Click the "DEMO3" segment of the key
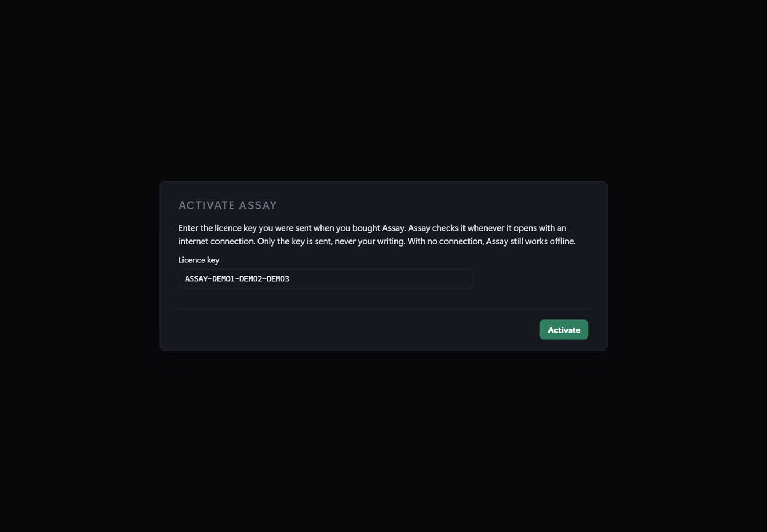Screen dimensions: 767x532 click(278, 278)
